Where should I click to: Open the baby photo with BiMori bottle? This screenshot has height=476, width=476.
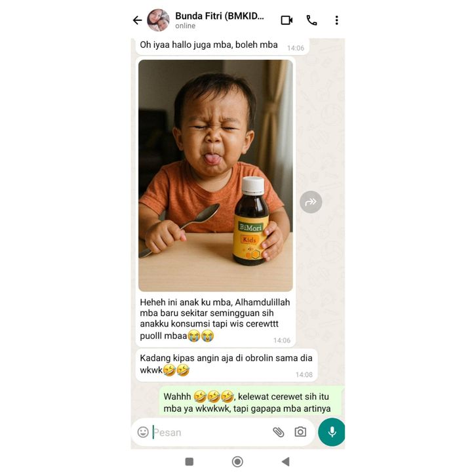coord(216,176)
